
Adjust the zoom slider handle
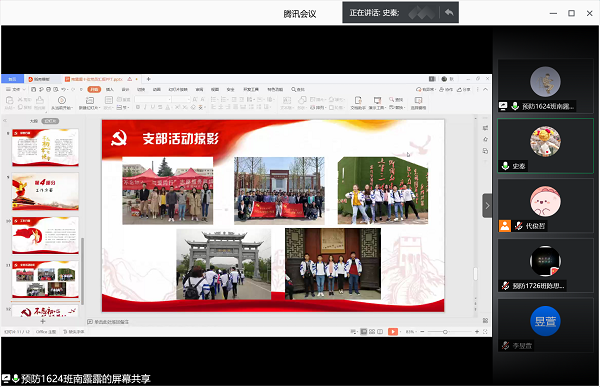tap(445, 332)
